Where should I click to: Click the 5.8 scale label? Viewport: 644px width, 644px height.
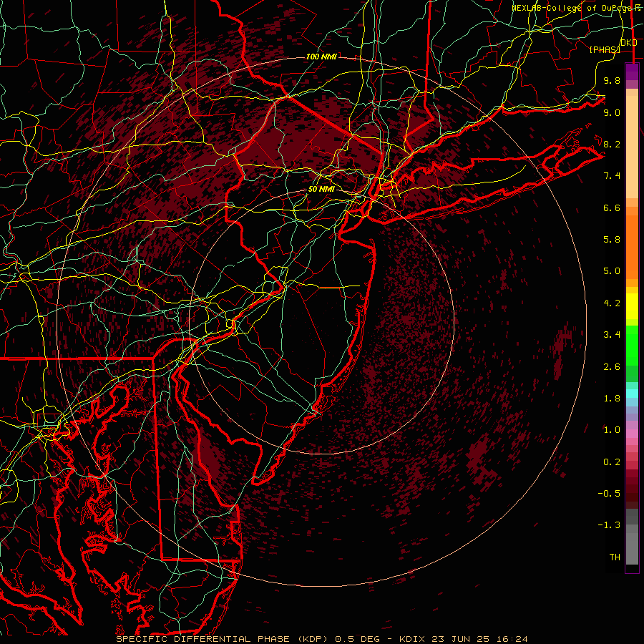[x=612, y=240]
